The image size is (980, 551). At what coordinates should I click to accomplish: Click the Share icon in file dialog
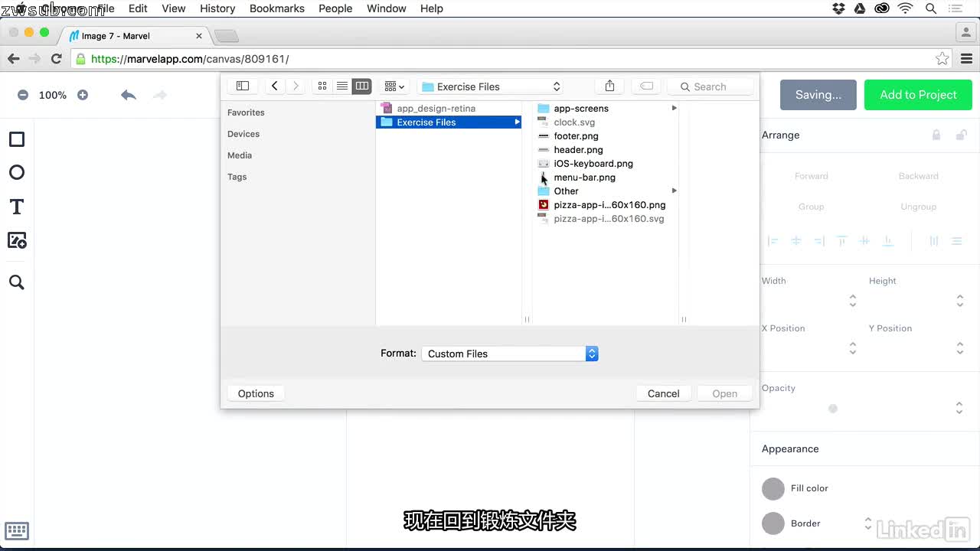pos(609,86)
